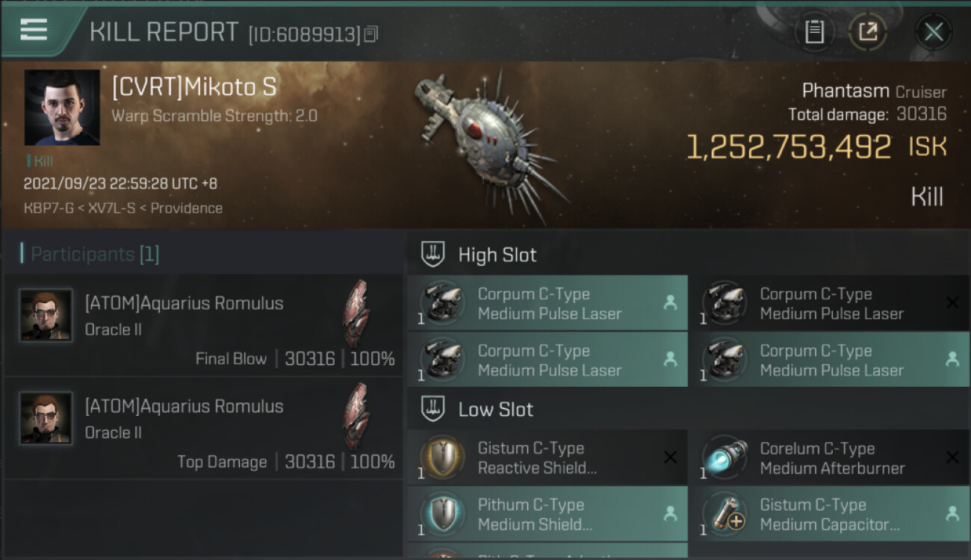
Task: Click Mikoto S pilot portrait
Action: (x=62, y=108)
